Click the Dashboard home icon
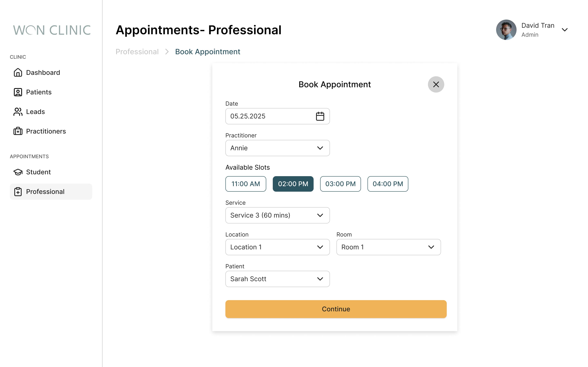 point(18,72)
